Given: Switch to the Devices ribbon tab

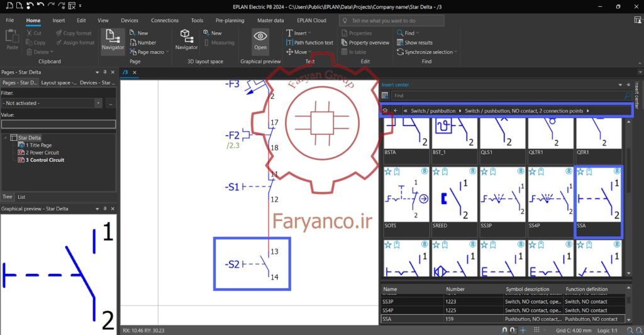Looking at the screenshot, I should tap(130, 20).
